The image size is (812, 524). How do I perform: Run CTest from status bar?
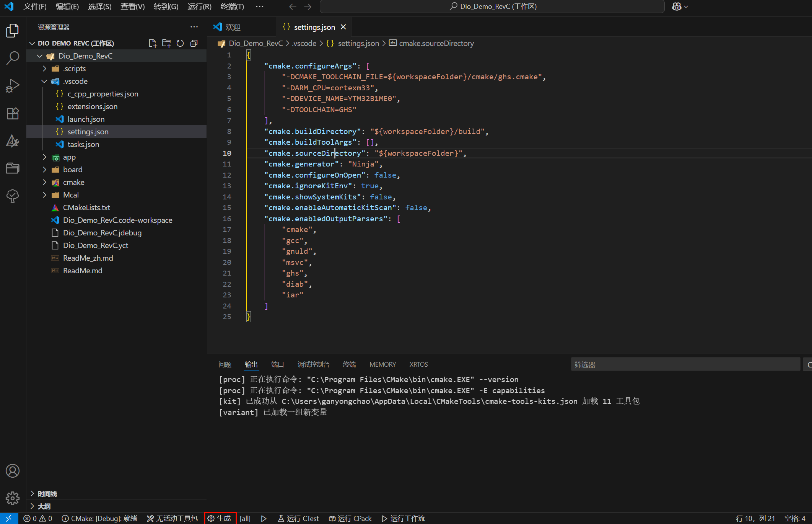[x=298, y=518]
